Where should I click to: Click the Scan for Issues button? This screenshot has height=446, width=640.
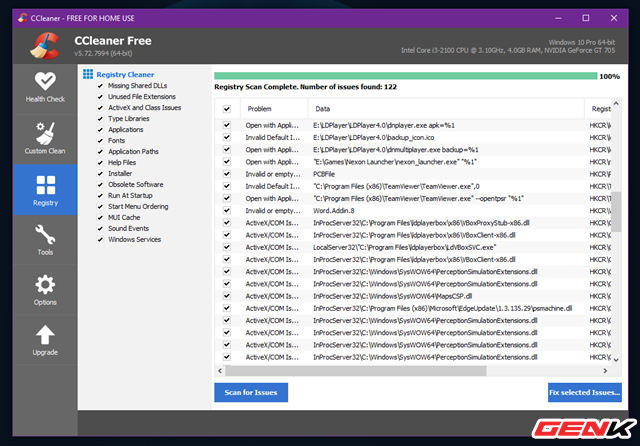click(251, 392)
